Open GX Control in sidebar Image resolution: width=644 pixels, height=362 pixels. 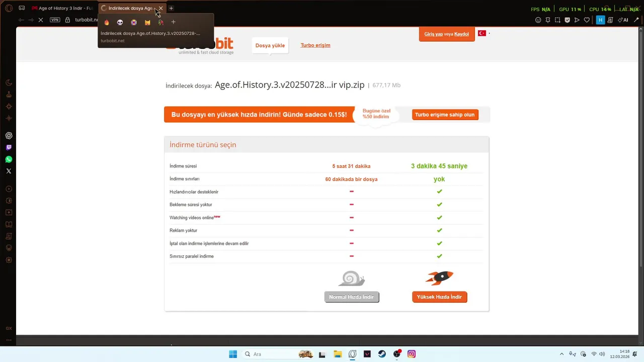point(9,328)
